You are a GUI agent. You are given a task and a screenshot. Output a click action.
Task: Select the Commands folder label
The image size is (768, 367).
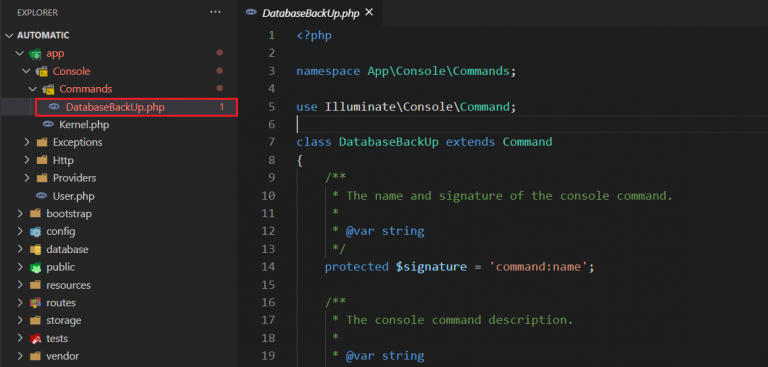point(86,89)
